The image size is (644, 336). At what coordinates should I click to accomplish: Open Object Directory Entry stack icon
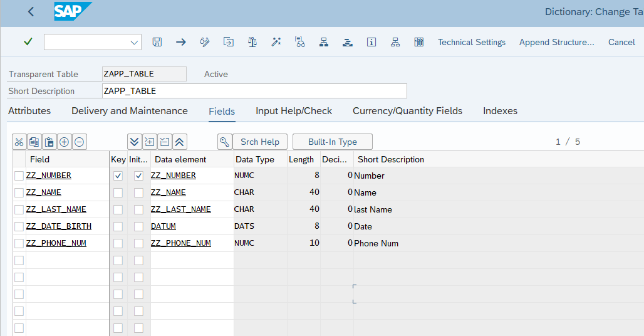point(348,42)
